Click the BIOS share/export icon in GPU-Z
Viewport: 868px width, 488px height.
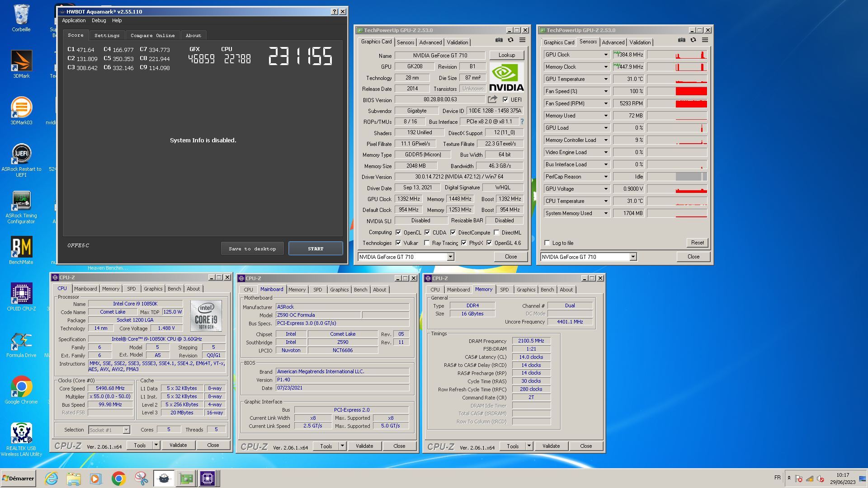(492, 99)
